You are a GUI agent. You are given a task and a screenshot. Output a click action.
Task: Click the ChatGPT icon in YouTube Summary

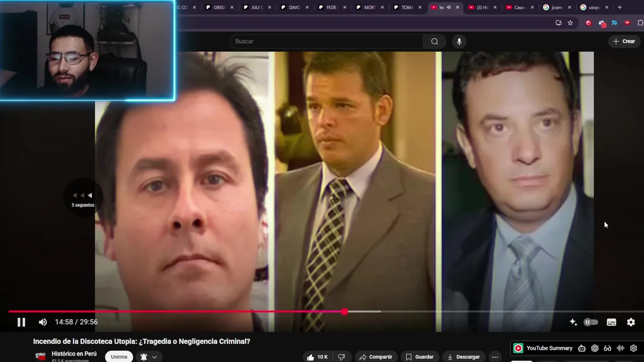click(x=595, y=348)
